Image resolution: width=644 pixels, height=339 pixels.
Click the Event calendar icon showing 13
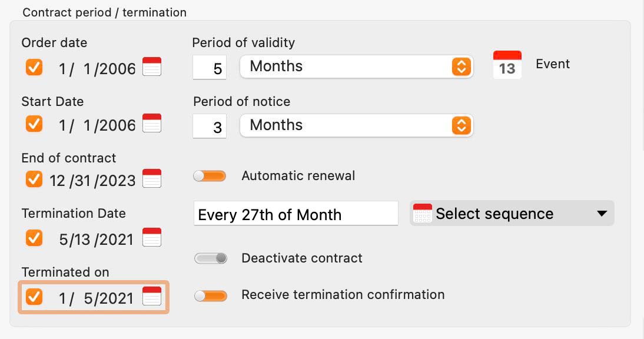[507, 64]
